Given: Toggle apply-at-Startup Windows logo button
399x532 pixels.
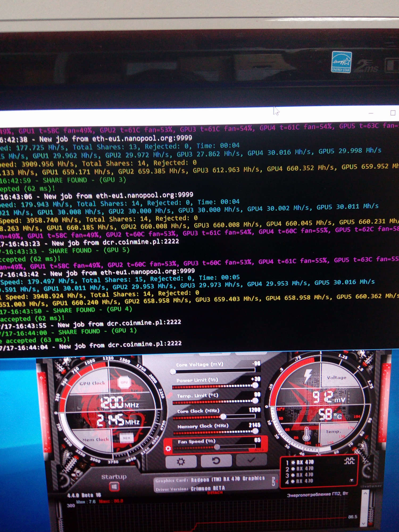Looking at the screenshot, I should (114, 487).
